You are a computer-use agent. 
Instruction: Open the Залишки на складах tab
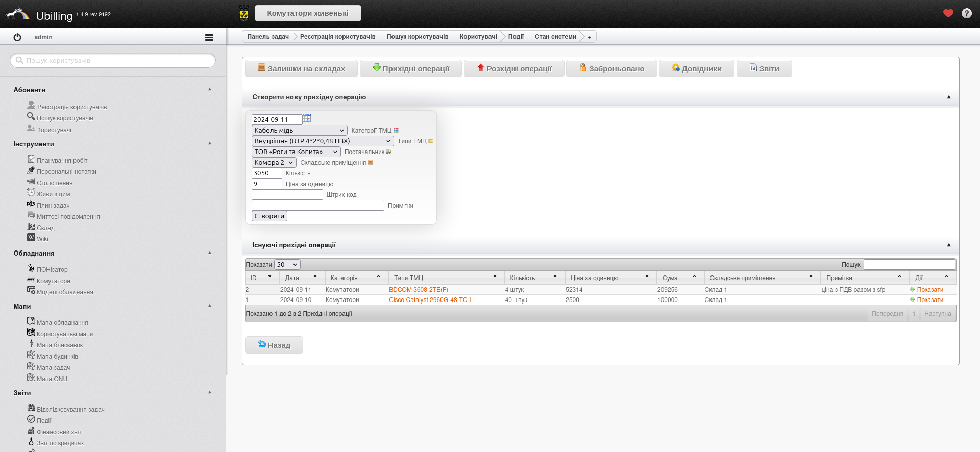tap(301, 69)
